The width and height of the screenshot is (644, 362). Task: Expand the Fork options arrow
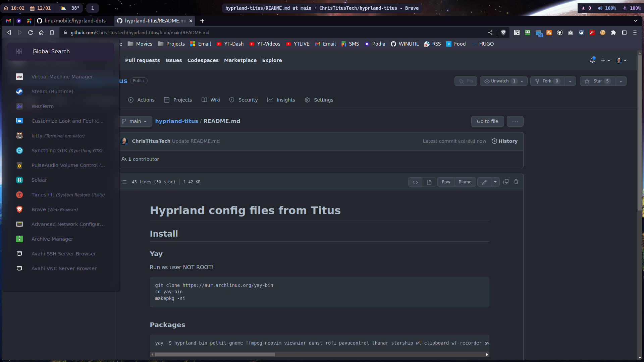[x=570, y=81]
